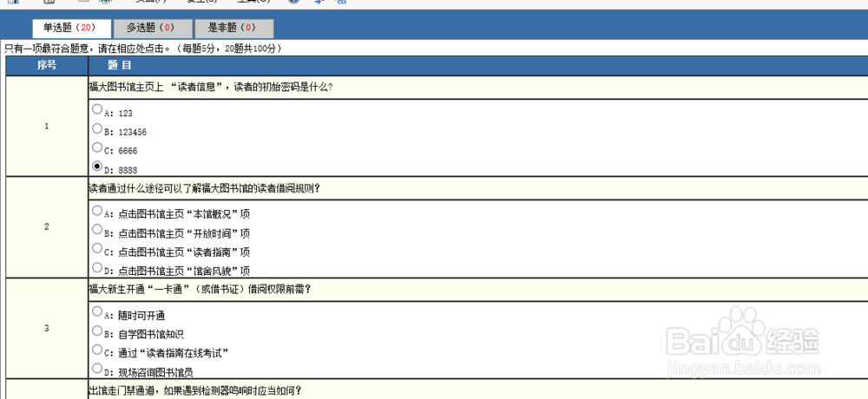Select option B: 123456 for question 1

[x=97, y=128]
